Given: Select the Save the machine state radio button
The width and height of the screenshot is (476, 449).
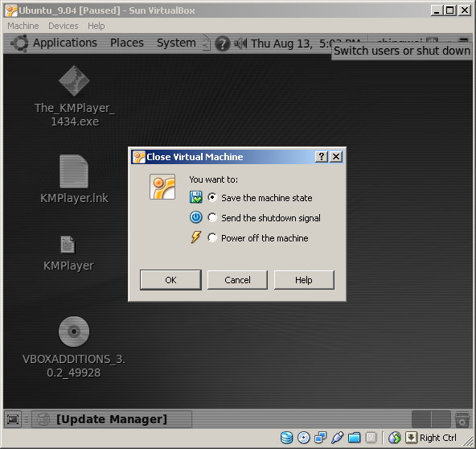Looking at the screenshot, I should 212,197.
